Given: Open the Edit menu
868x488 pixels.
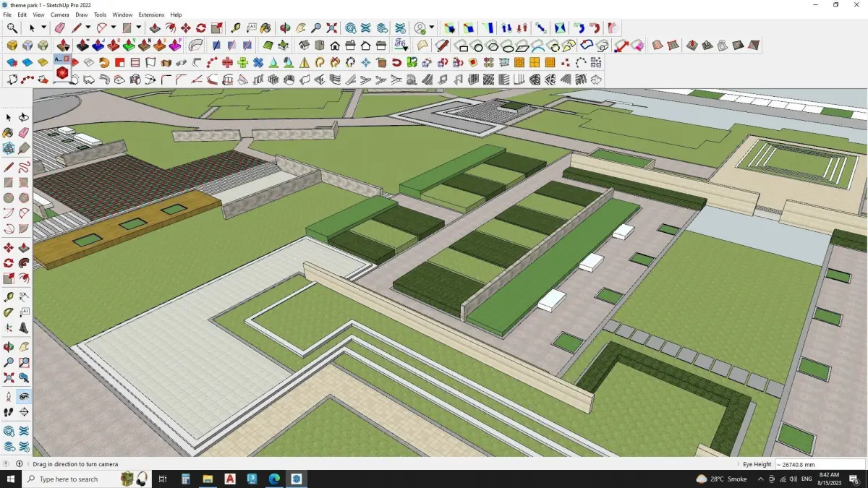Looking at the screenshot, I should [x=22, y=14].
